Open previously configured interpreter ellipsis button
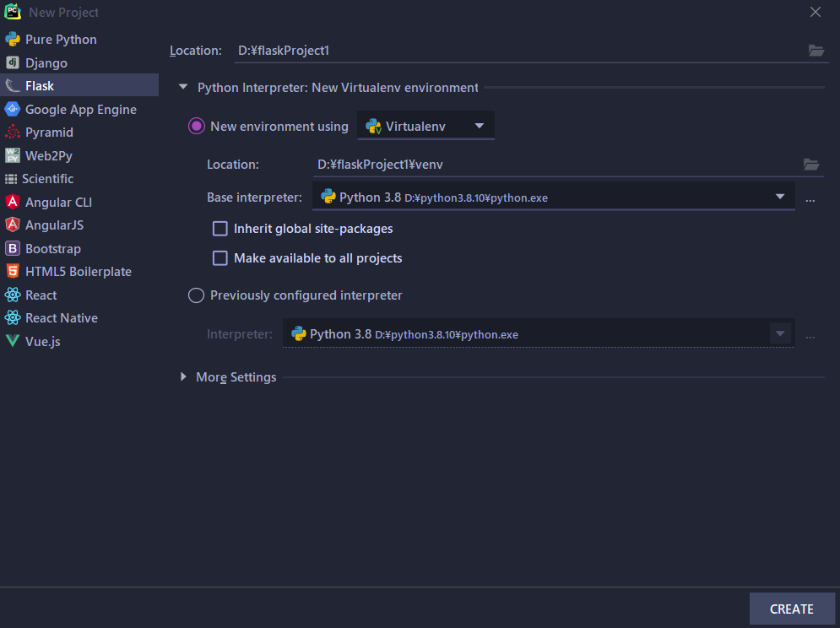The width and height of the screenshot is (840, 628). pyautogui.click(x=810, y=337)
